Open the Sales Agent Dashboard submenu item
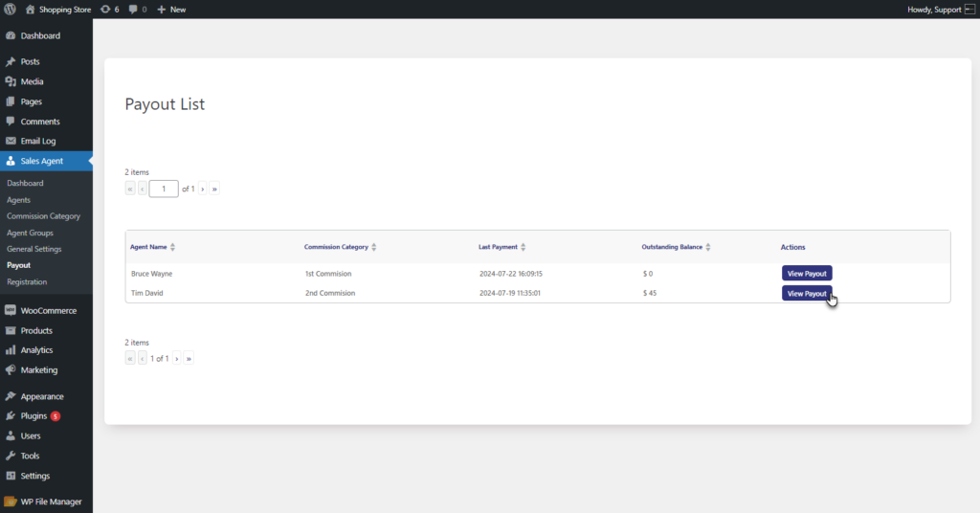Image resolution: width=980 pixels, height=513 pixels. click(x=25, y=183)
